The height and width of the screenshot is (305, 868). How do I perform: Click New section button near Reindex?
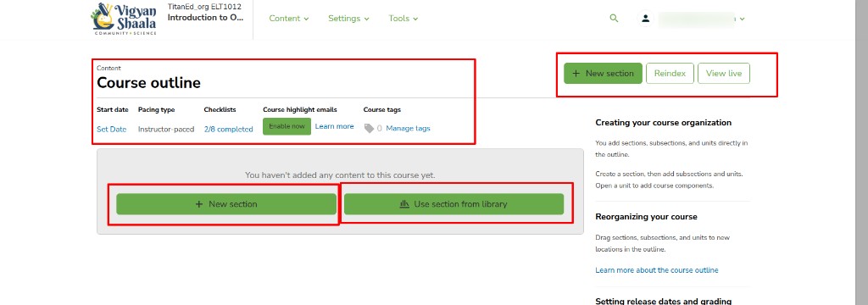(603, 73)
